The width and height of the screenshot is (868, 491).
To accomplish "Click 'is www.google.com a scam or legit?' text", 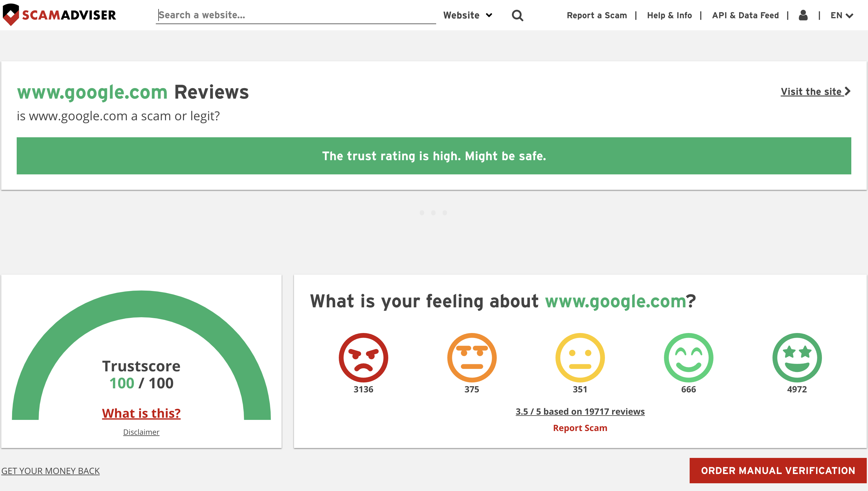I will [x=118, y=116].
